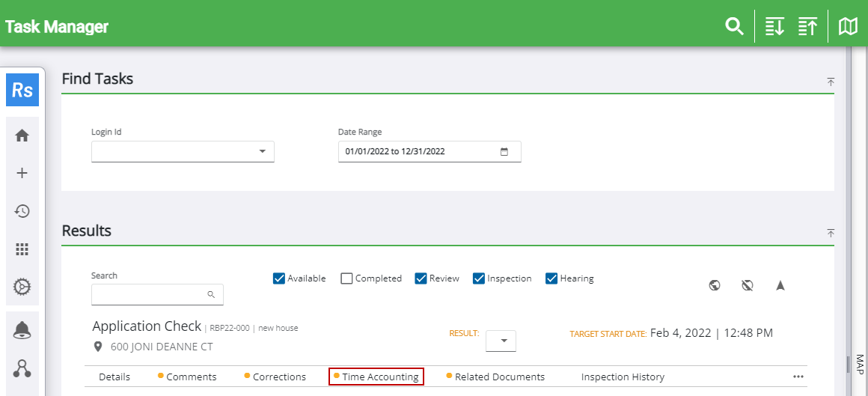Click the Results search input field

tap(150, 295)
